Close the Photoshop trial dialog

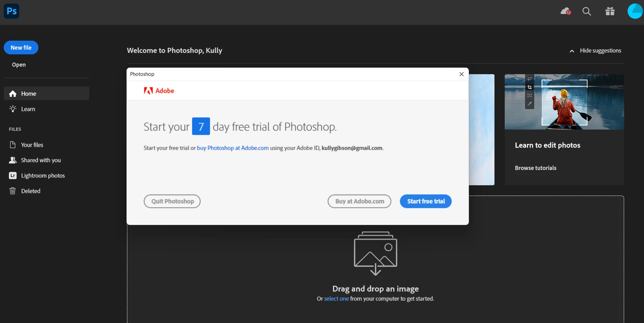[461, 74]
